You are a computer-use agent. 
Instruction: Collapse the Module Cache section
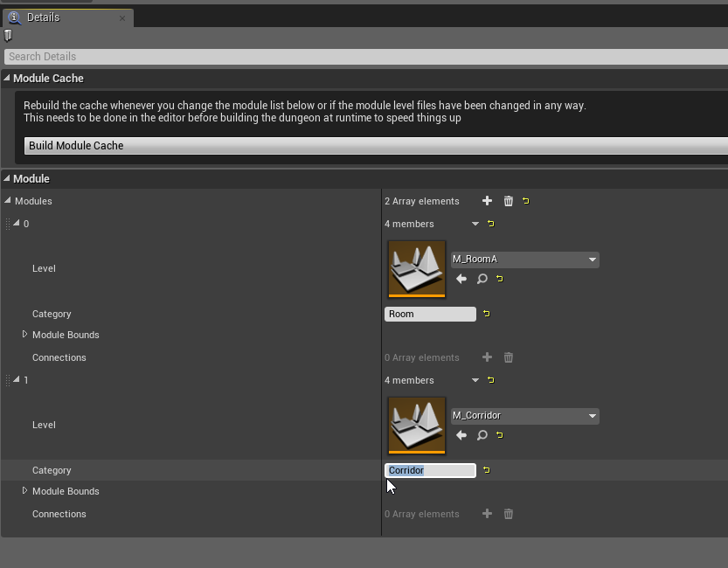coord(6,78)
